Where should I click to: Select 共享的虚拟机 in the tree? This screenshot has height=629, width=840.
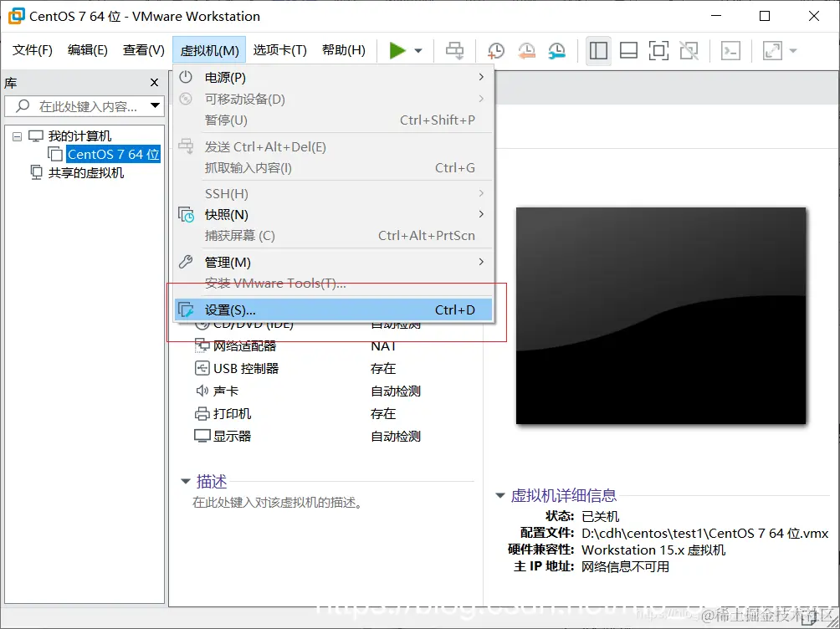(85, 172)
